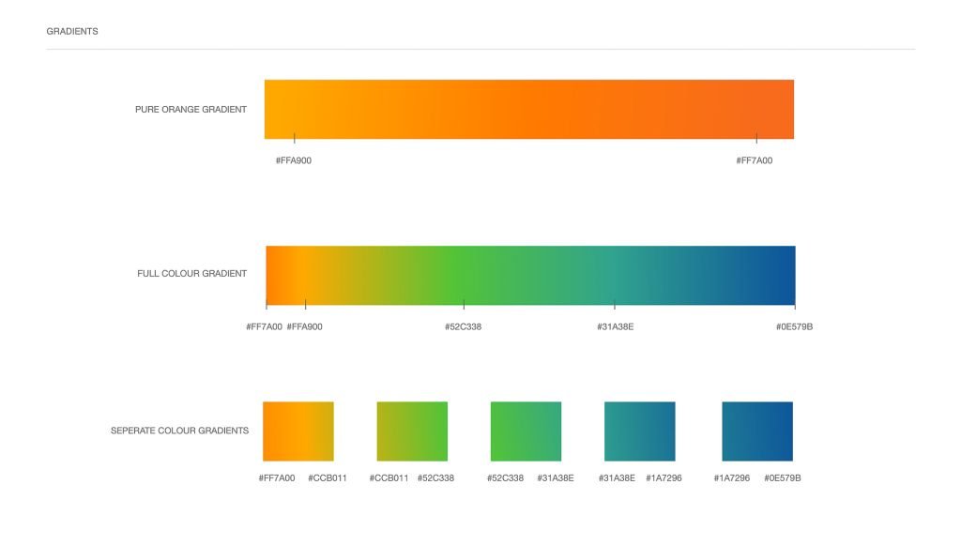Viewport: 961px width, 560px height.
Task: Click #52C338 hex code under Full Colour gradient
Action: (463, 326)
